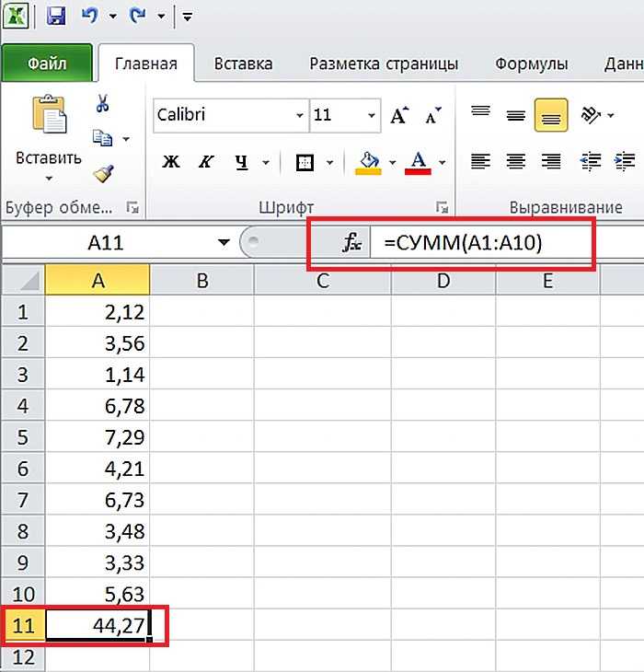Select cell with value 5,63
Screen dimensions: 644x672
click(98, 594)
